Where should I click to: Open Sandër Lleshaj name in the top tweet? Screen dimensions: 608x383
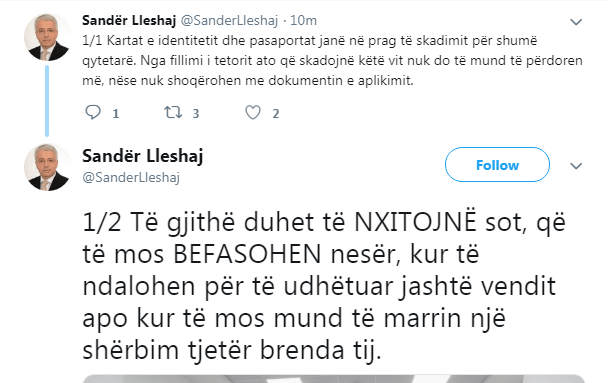tap(129, 20)
